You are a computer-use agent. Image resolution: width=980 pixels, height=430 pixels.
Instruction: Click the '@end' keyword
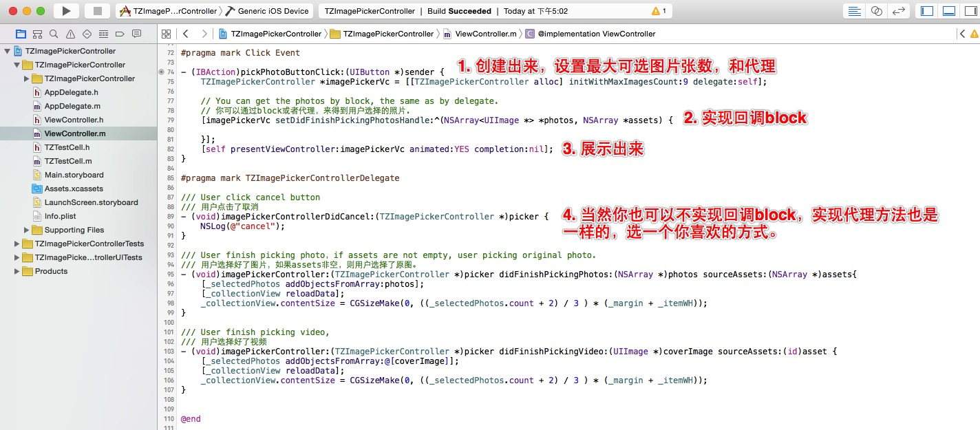point(191,418)
